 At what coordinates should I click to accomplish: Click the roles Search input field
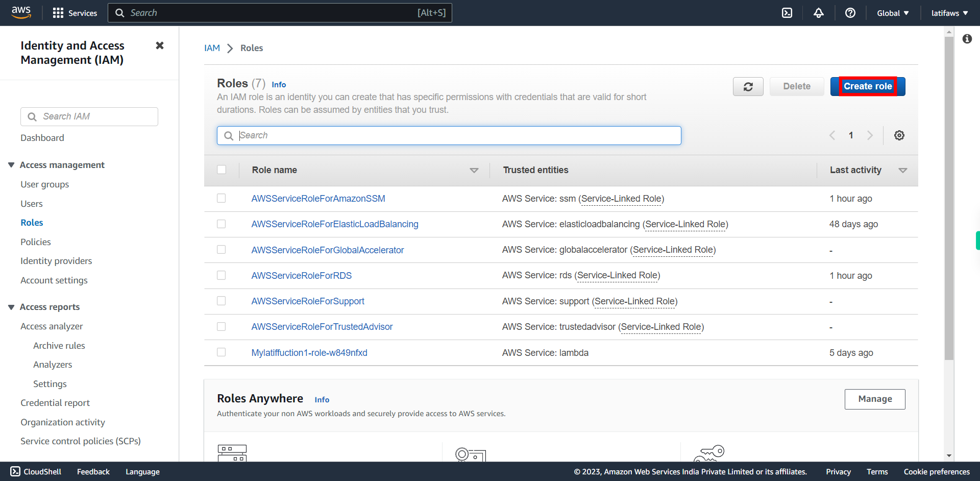449,135
